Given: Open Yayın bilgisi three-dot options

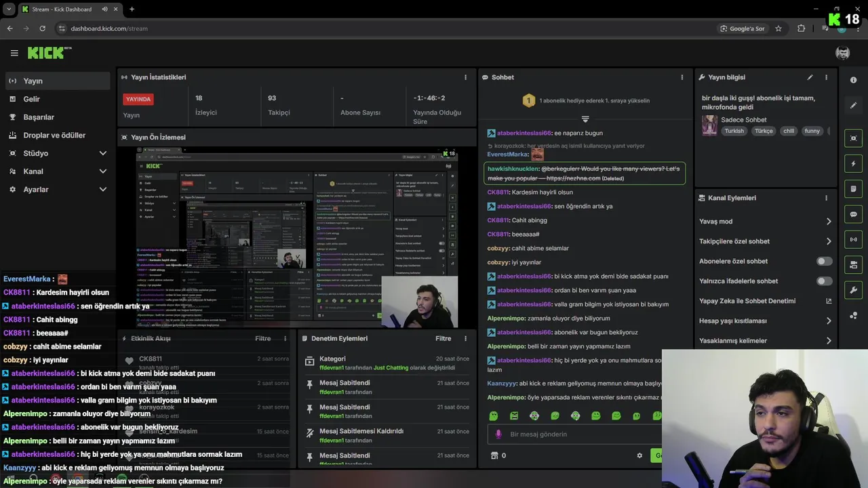Looking at the screenshot, I should [826, 77].
